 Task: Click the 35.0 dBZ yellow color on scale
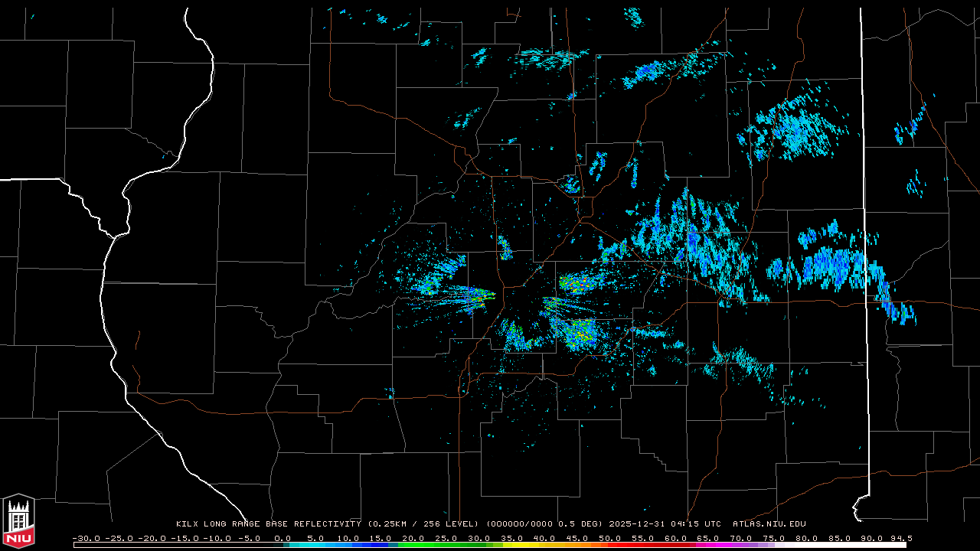tap(511, 545)
